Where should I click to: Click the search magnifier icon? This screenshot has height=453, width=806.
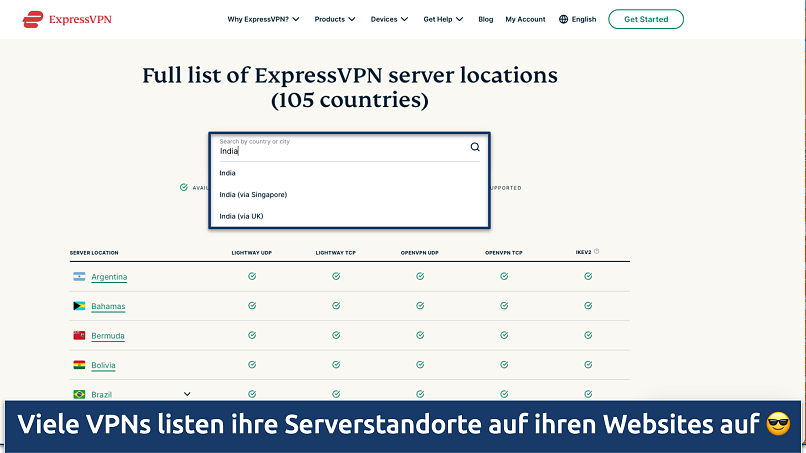point(475,147)
